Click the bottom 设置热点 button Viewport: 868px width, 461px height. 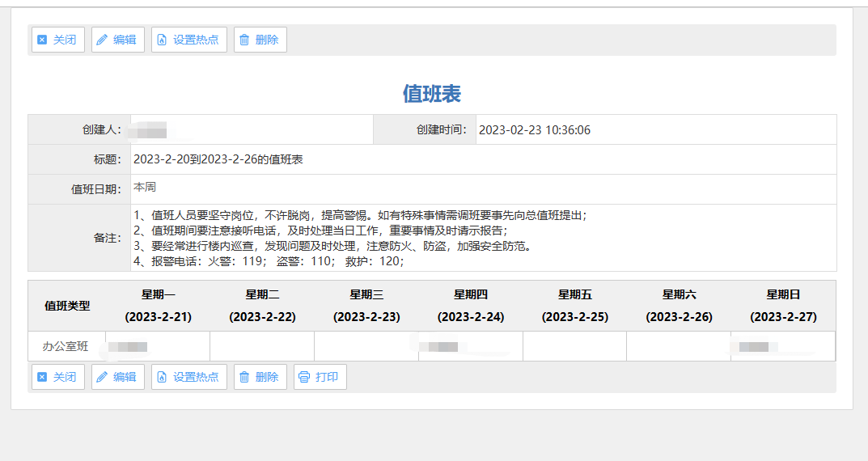click(189, 377)
